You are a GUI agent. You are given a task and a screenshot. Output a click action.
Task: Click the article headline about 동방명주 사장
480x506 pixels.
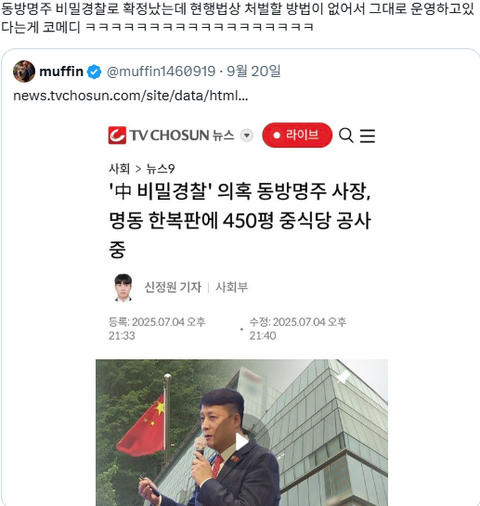point(240,220)
